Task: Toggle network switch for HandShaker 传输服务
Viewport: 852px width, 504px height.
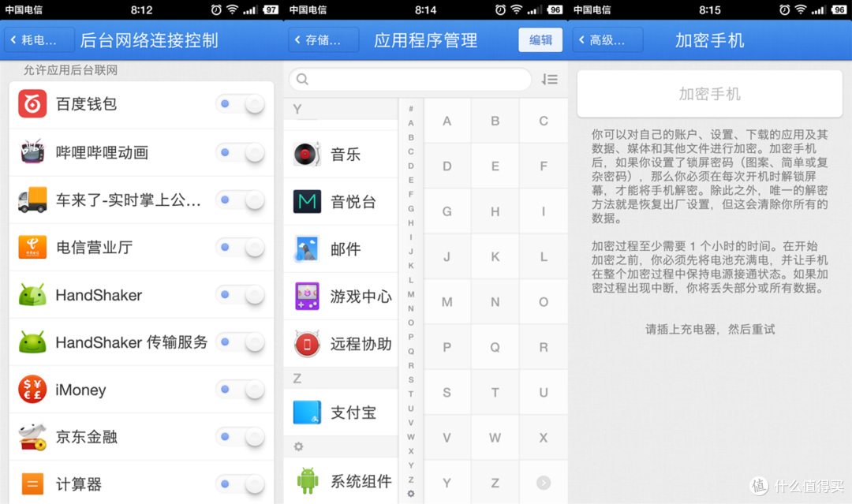Action: point(240,342)
